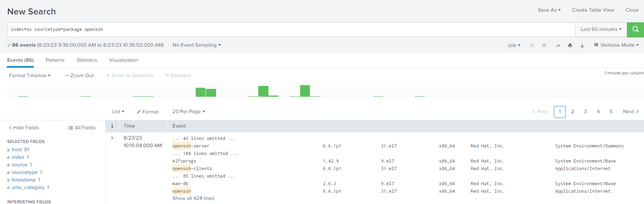644x204 pixels.
Task: Click Create Table View button
Action: (x=593, y=10)
